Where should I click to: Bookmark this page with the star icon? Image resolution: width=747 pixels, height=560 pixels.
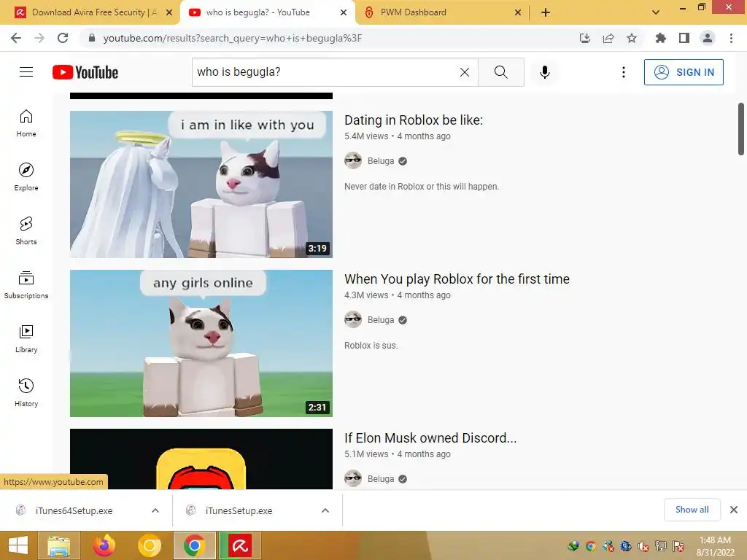[x=632, y=38]
